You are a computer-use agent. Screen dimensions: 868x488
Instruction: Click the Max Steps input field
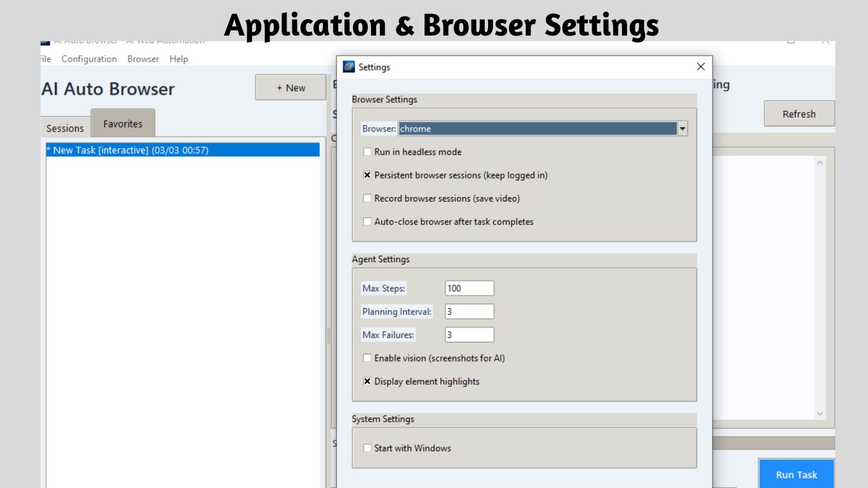(470, 288)
